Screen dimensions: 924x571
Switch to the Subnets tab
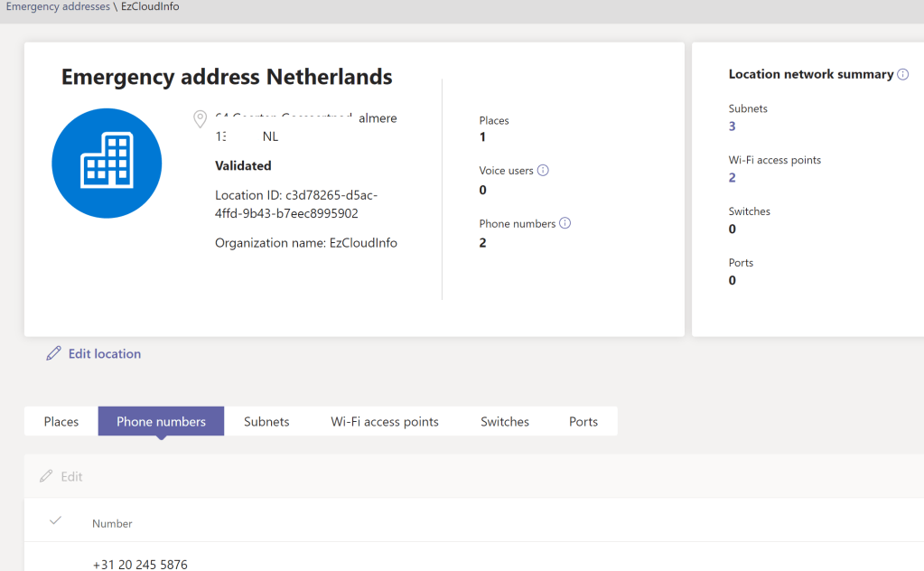point(266,421)
